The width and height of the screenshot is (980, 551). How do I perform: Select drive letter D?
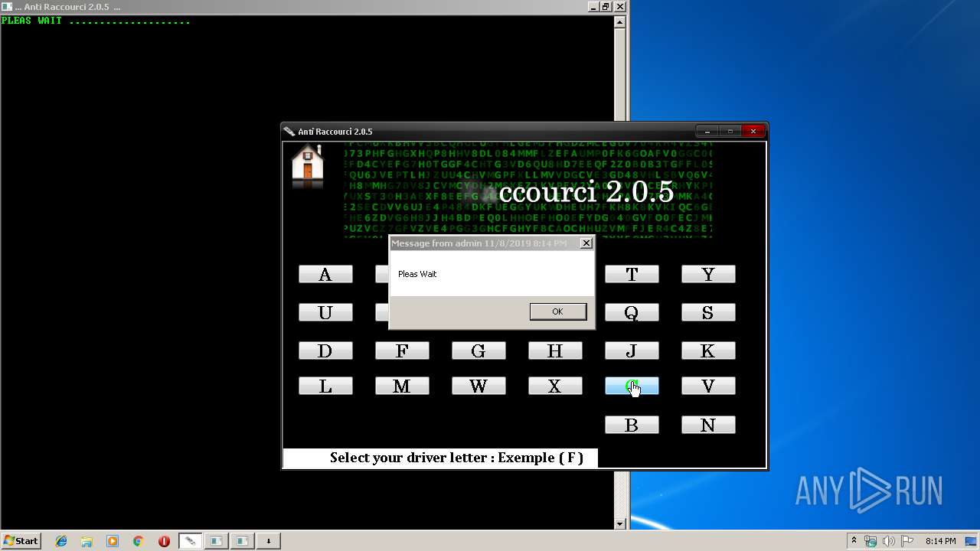pyautogui.click(x=325, y=350)
